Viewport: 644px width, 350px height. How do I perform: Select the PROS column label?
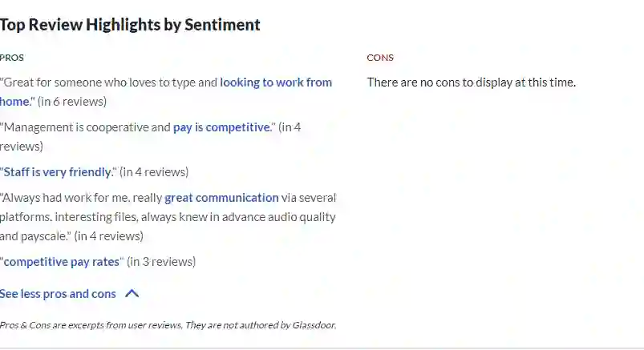click(x=12, y=58)
